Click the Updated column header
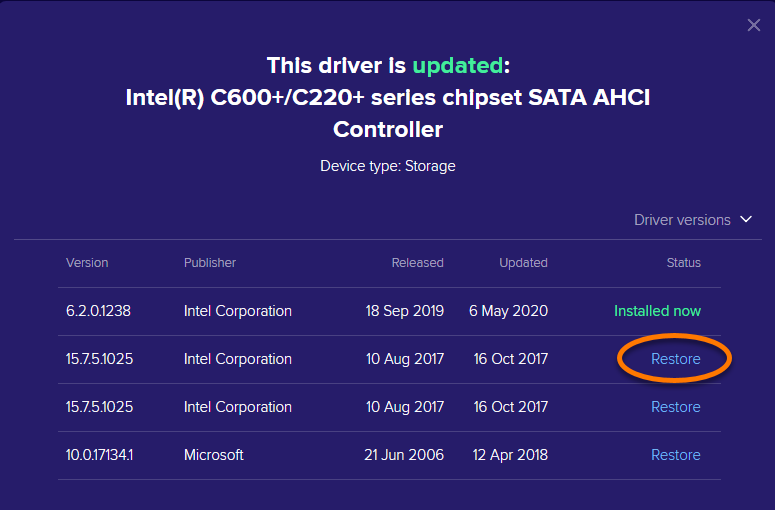The image size is (775, 510). pos(523,263)
